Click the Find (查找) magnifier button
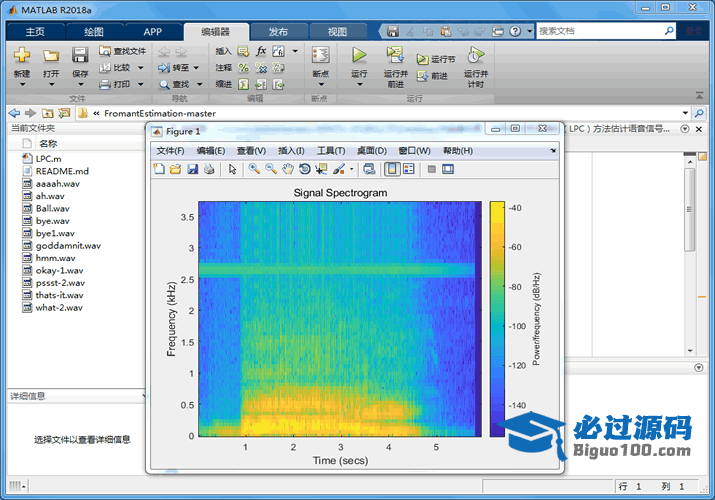Screen dimensions: 715x500 tap(174, 85)
